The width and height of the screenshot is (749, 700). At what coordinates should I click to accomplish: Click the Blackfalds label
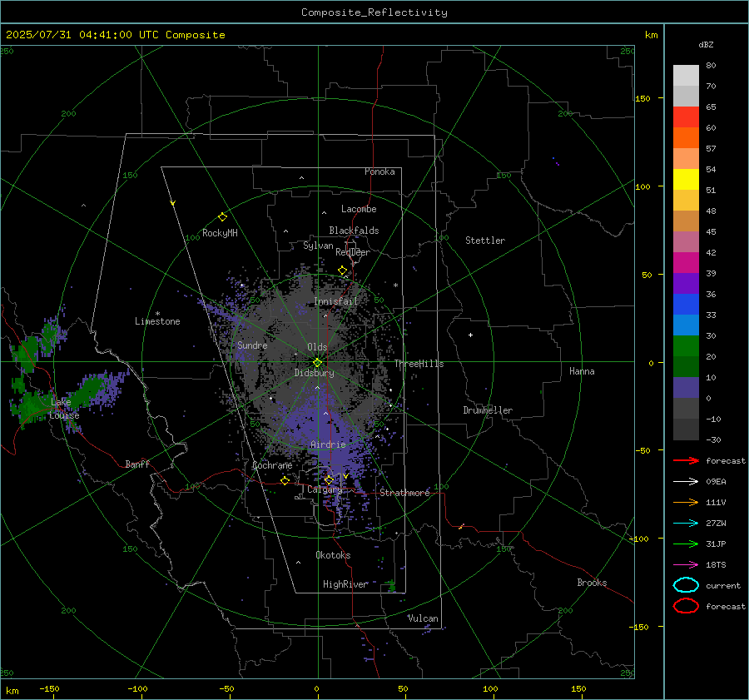pyautogui.click(x=354, y=231)
